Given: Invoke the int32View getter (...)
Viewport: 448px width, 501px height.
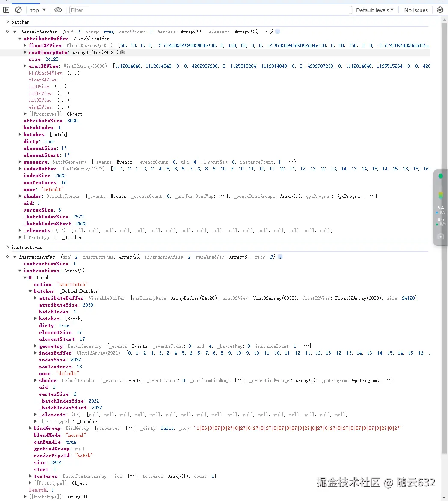Looking at the screenshot, I should coord(63,100).
